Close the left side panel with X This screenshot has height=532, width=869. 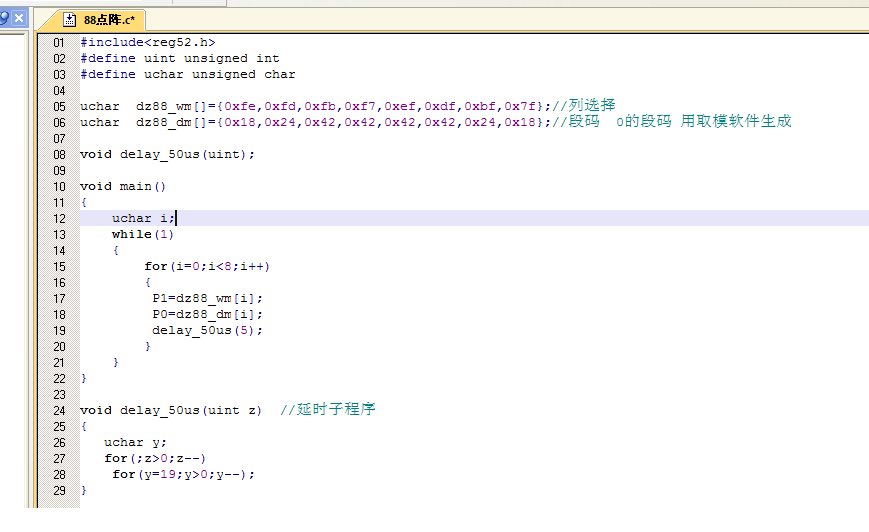19,18
